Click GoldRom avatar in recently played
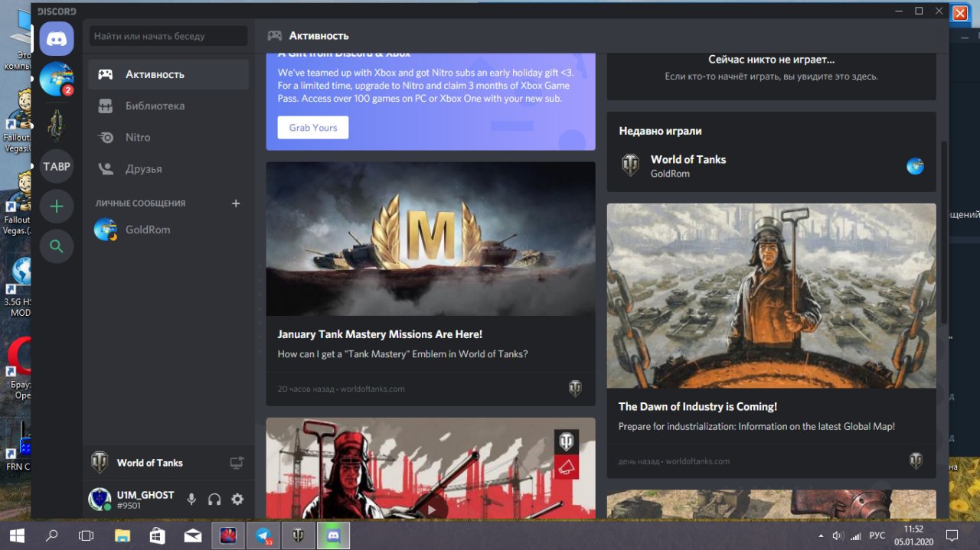 [915, 166]
